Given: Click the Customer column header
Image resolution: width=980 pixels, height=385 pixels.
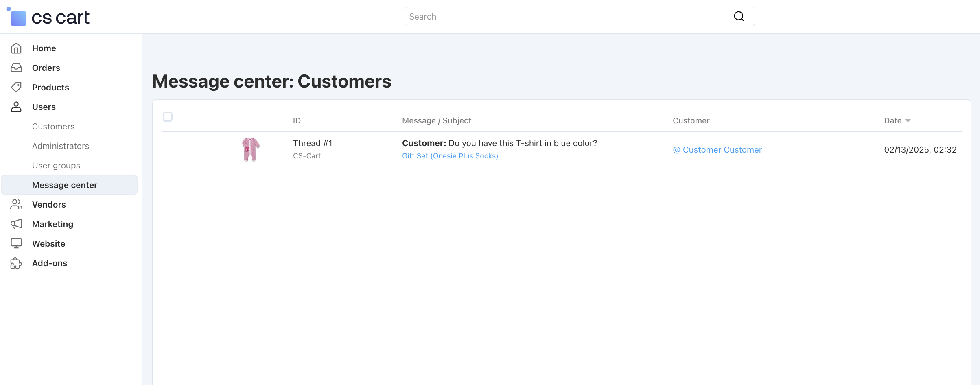Looking at the screenshot, I should pos(691,120).
